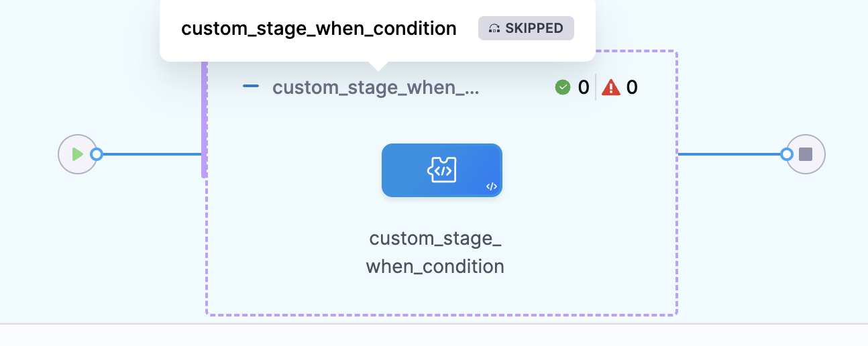Click the puzzle piece custom stage icon
This screenshot has height=346, width=868.
(442, 170)
